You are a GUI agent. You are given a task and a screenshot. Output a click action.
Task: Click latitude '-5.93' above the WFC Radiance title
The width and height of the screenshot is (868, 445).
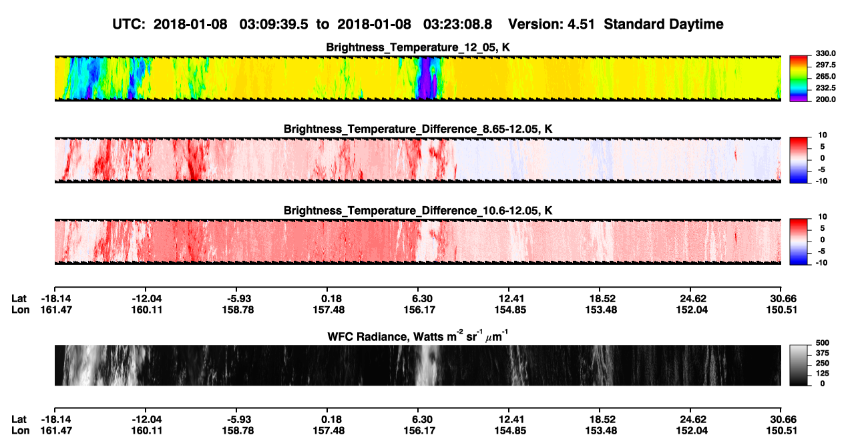click(237, 298)
